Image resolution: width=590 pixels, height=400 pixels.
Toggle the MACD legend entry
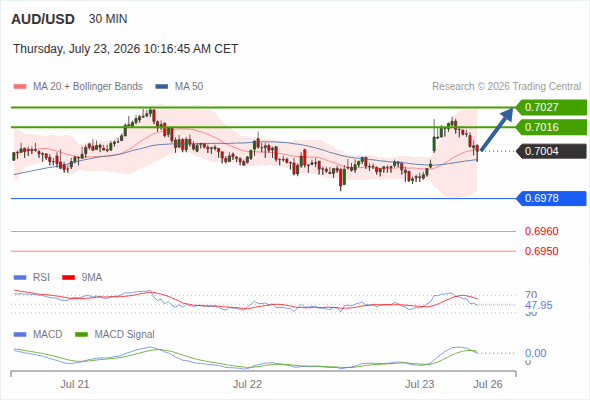click(x=38, y=334)
